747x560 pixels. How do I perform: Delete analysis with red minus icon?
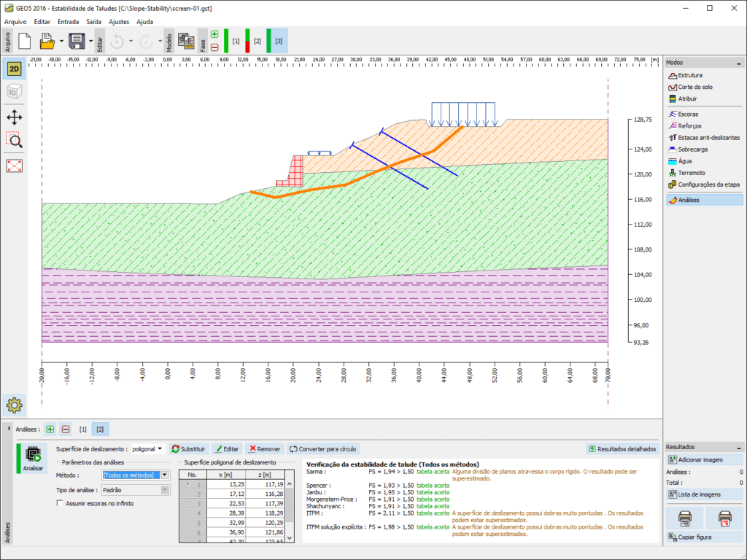pyautogui.click(x=66, y=429)
